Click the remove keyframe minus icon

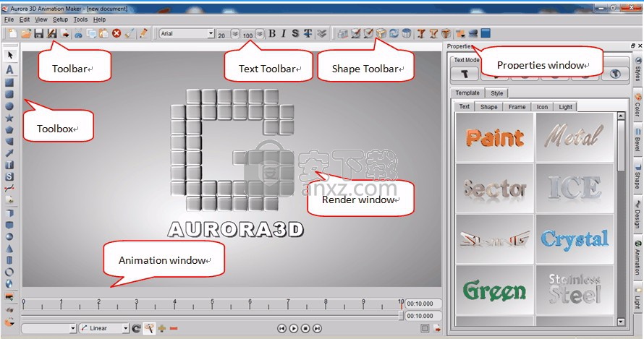174,328
